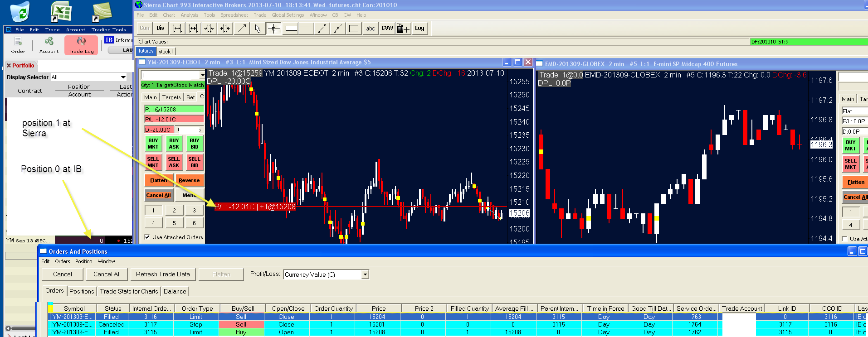Click BUY MKT in YM trade window
Viewport: 868px width, 337px height.
click(153, 144)
